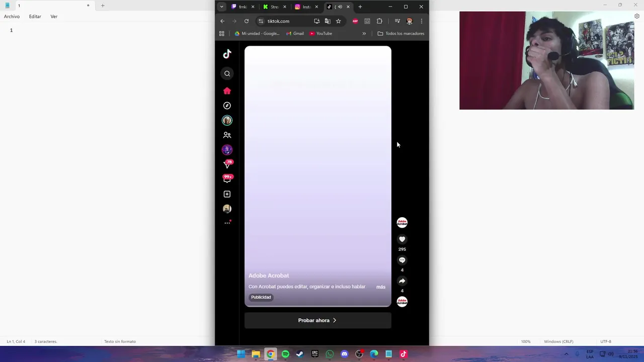Open Adblock Plus extension
644x362 pixels.
[x=355, y=21]
